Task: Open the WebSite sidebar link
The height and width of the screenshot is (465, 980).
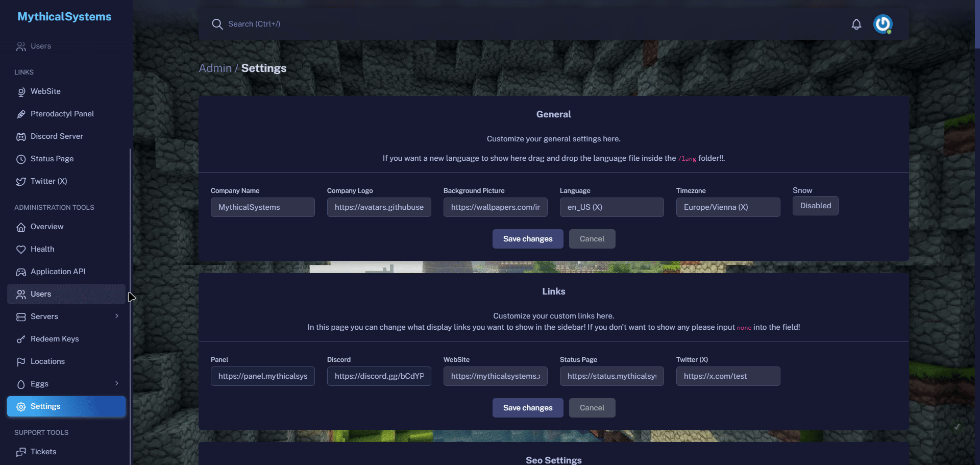Action: tap(66, 91)
